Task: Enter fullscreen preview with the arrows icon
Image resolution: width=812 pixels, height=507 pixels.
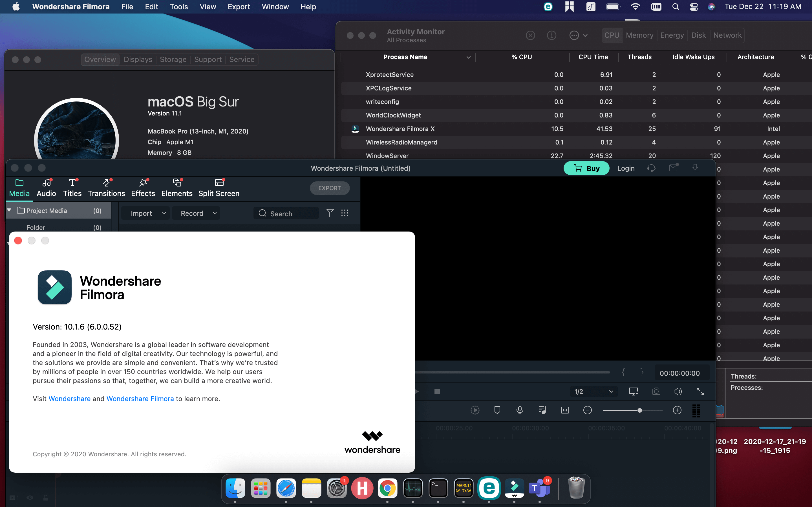Action: point(700,391)
